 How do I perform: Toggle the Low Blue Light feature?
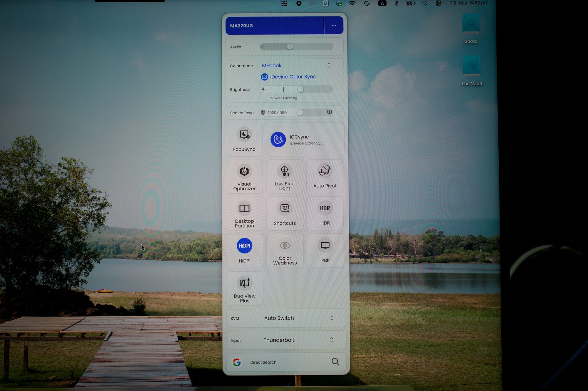click(x=285, y=177)
